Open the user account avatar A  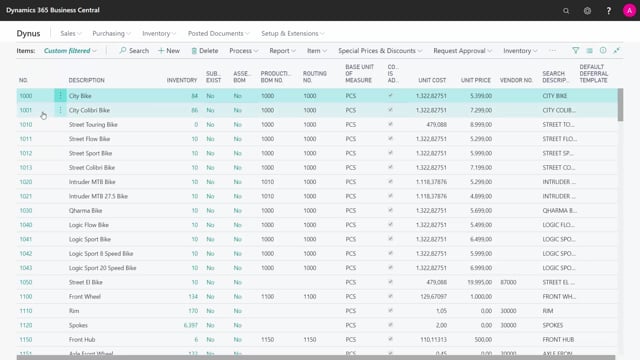[629, 11]
